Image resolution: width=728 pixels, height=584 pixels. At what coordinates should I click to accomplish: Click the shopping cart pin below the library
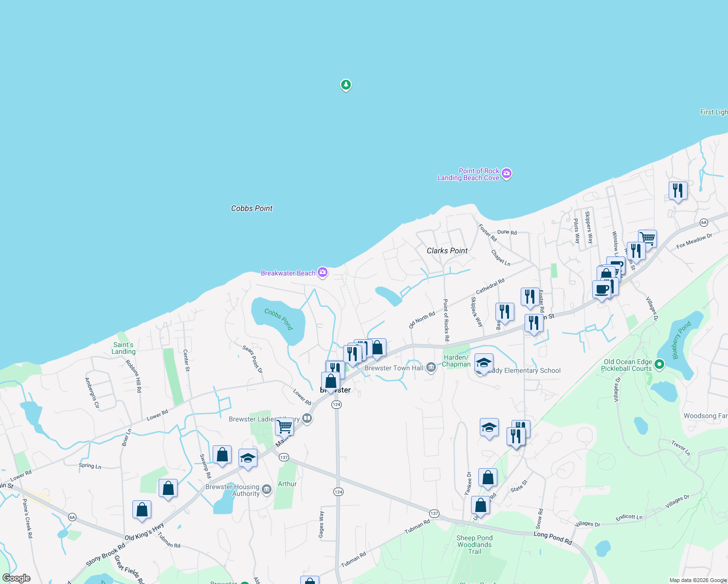(284, 426)
